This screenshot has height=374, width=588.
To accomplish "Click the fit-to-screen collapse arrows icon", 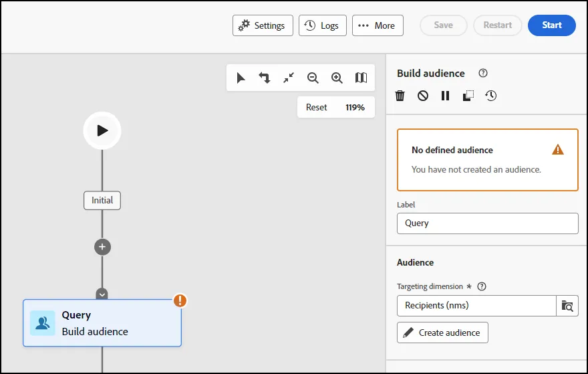I will pyautogui.click(x=289, y=78).
